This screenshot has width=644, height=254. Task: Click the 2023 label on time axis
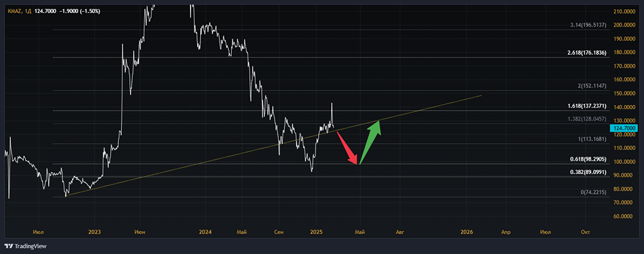pos(95,232)
